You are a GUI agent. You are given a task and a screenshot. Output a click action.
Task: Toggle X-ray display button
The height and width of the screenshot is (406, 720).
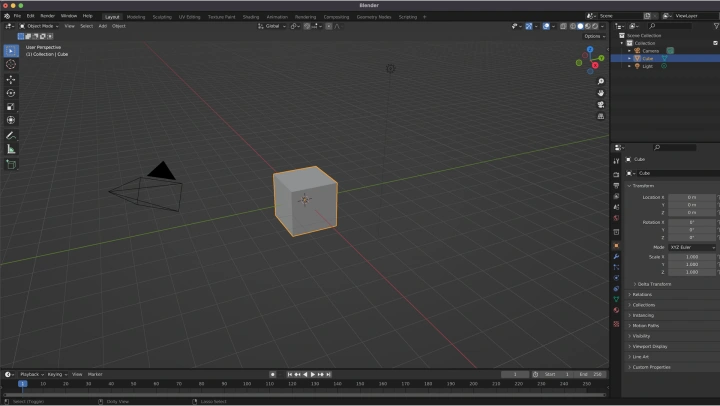pyautogui.click(x=563, y=26)
